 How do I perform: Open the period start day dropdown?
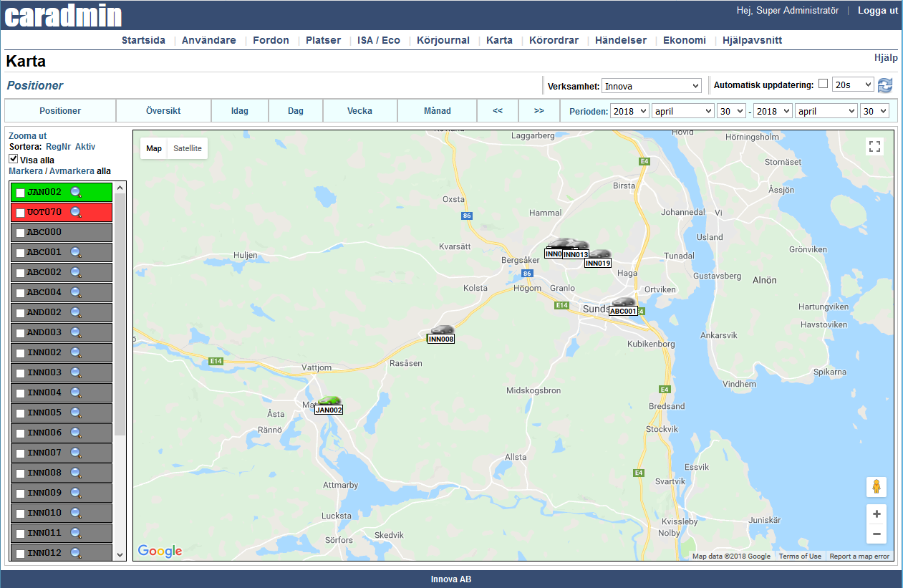pyautogui.click(x=731, y=111)
